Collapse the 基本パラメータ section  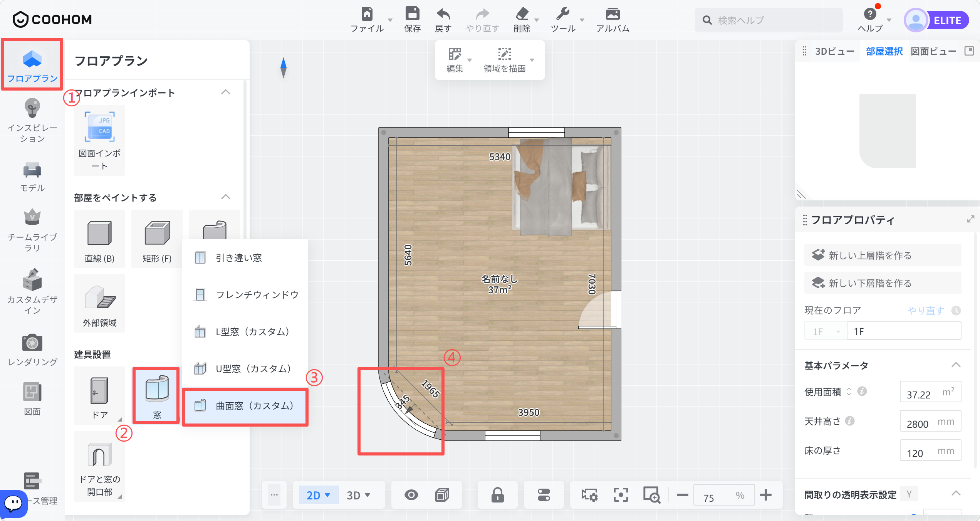click(x=956, y=365)
